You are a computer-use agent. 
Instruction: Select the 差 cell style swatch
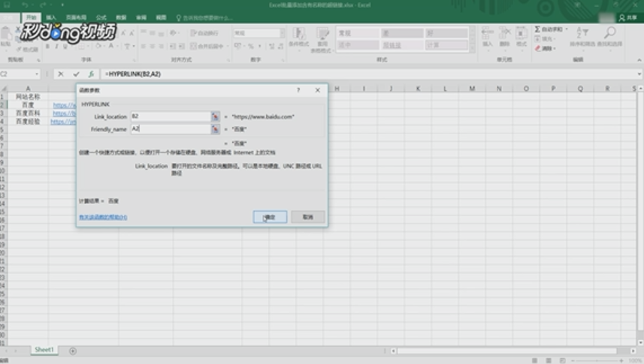(402, 33)
